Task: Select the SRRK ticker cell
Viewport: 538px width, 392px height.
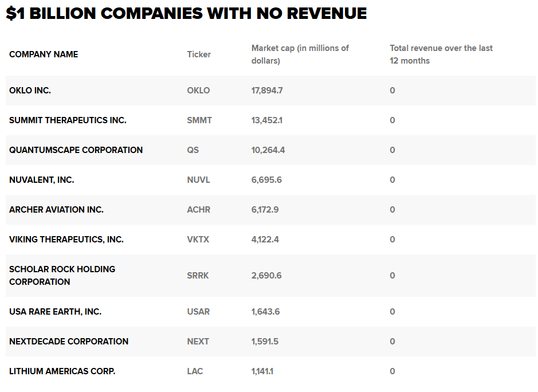Action: 198,276
